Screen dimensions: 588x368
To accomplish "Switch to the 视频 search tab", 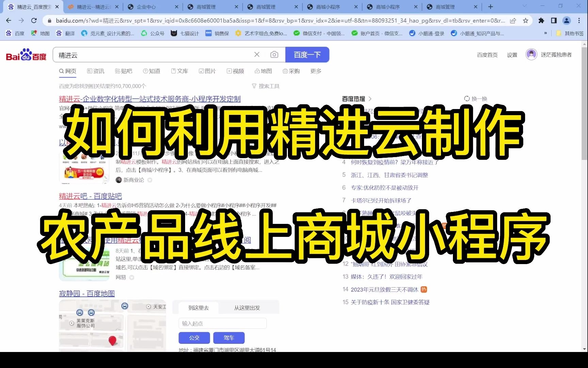I will pyautogui.click(x=235, y=71).
